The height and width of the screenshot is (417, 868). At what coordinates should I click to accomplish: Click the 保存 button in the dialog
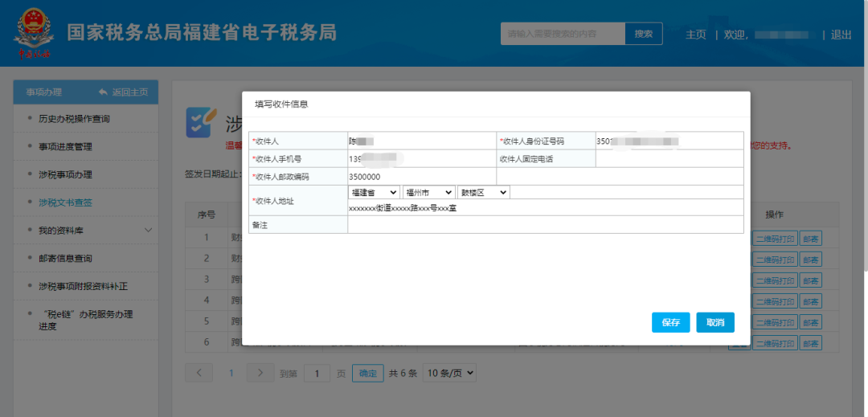(x=670, y=322)
